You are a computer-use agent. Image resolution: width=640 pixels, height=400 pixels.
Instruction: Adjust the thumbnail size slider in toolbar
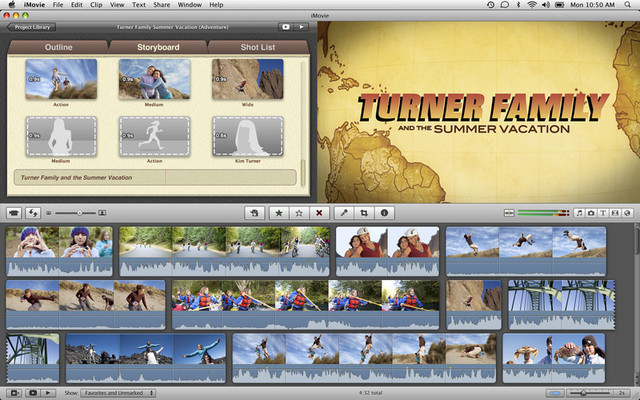(x=79, y=213)
